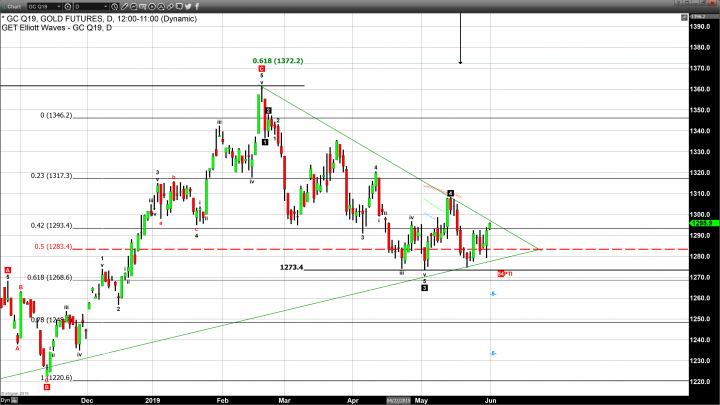The height and width of the screenshot is (405, 720).
Task: Click the highlighted date cursor label on the time axis
Action: pyautogui.click(x=398, y=400)
